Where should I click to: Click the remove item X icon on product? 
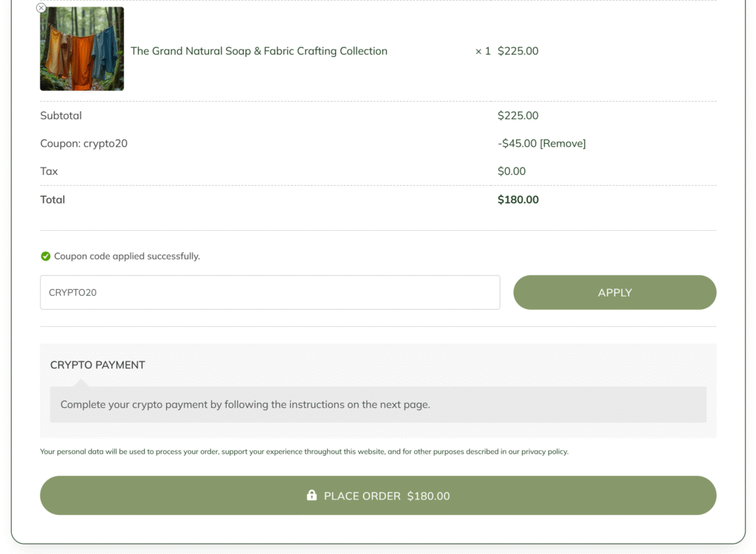tap(41, 8)
